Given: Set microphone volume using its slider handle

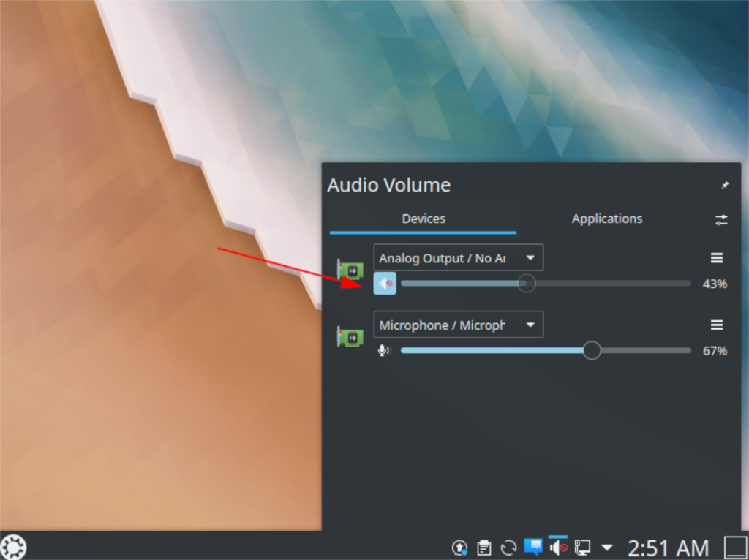Looking at the screenshot, I should coord(592,350).
